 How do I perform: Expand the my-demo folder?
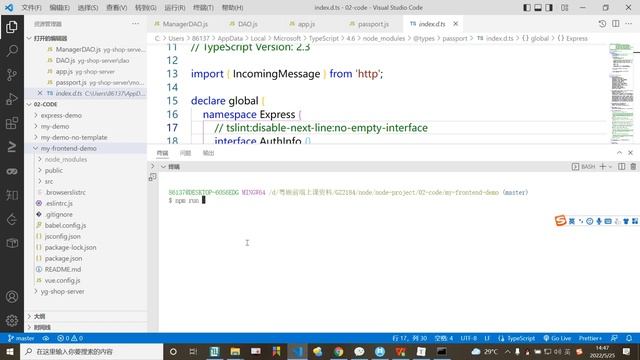(x=55, y=127)
